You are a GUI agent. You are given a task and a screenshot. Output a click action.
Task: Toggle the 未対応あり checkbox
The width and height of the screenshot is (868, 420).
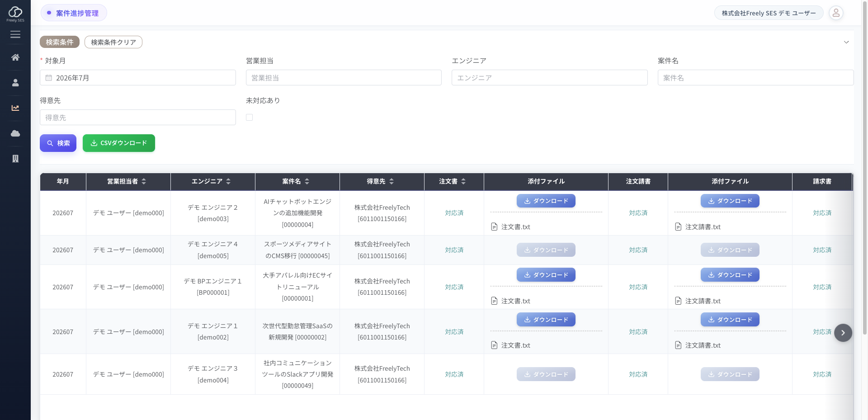click(x=249, y=118)
